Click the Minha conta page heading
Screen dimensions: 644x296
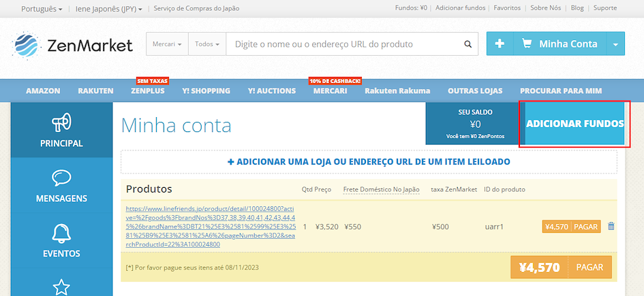pyautogui.click(x=177, y=125)
